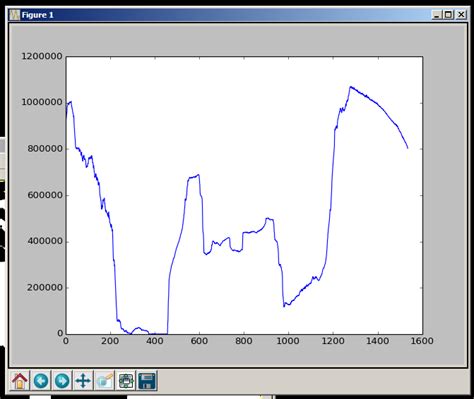Click the Figure 1 window icon
The width and height of the screenshot is (474, 399).
[15, 15]
